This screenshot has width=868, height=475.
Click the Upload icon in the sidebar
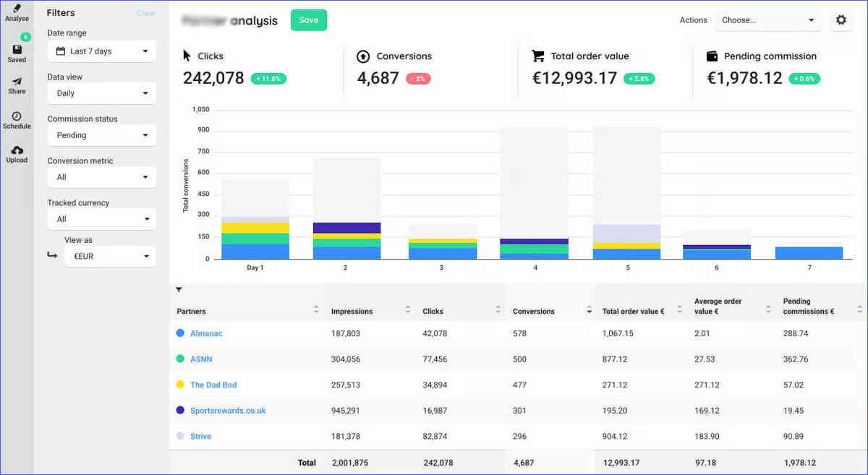17,152
